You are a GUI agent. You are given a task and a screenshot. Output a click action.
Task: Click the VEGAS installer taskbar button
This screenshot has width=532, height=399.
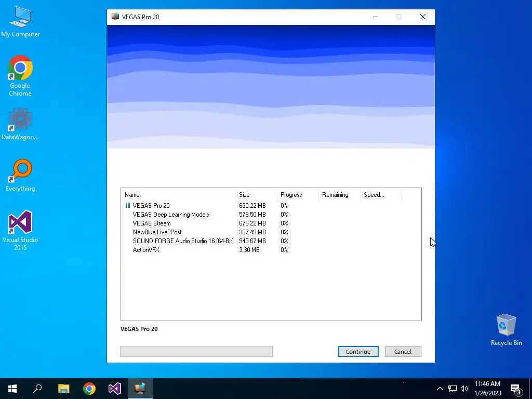point(140,389)
